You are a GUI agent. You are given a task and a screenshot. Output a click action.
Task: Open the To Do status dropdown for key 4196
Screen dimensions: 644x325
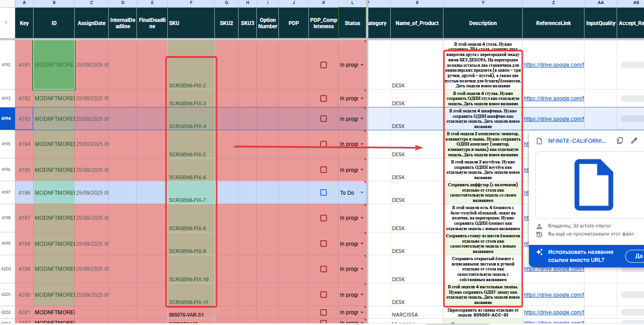[x=362, y=192]
